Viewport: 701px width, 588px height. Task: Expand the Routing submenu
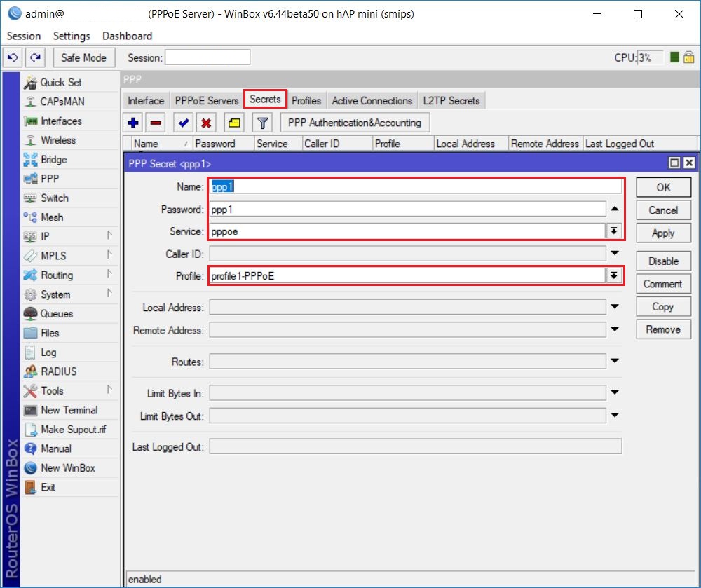click(x=109, y=274)
